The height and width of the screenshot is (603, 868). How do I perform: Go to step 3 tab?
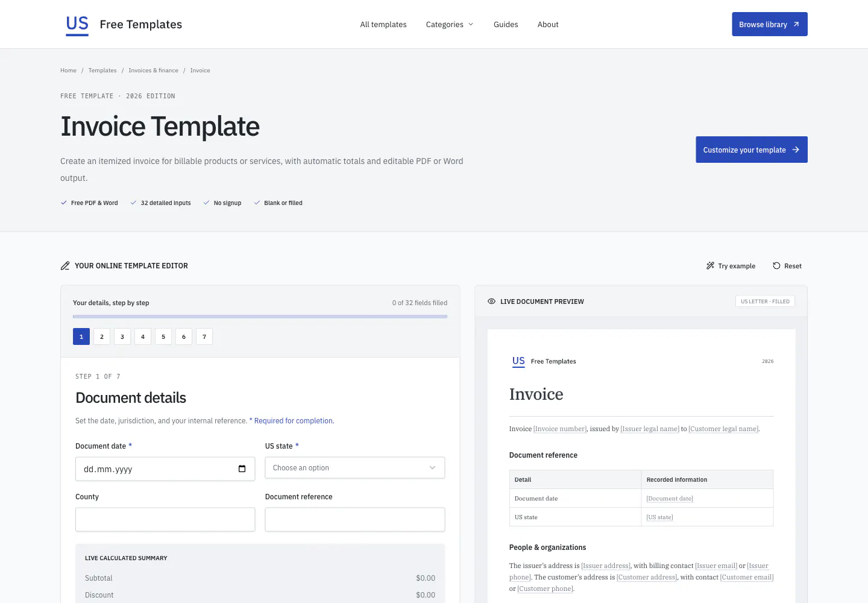pyautogui.click(x=122, y=336)
